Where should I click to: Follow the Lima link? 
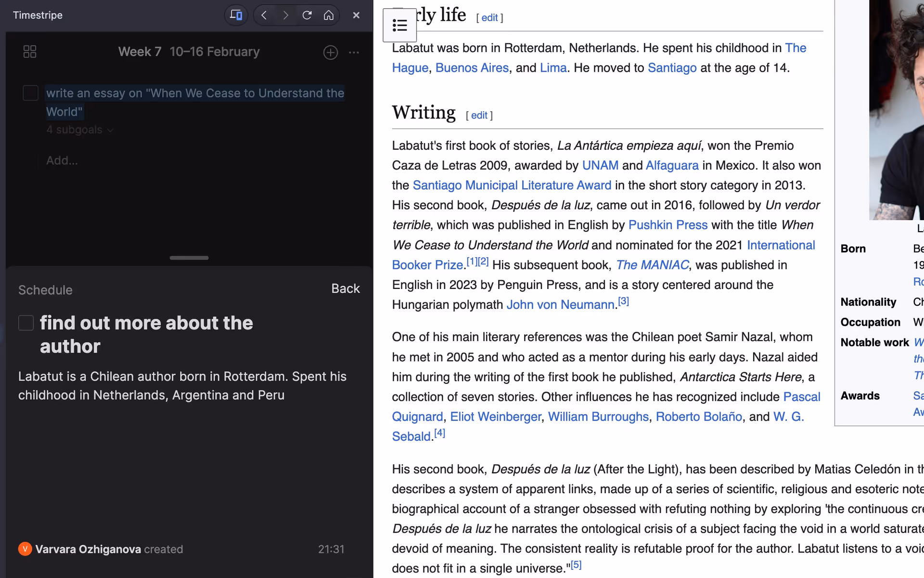click(553, 68)
